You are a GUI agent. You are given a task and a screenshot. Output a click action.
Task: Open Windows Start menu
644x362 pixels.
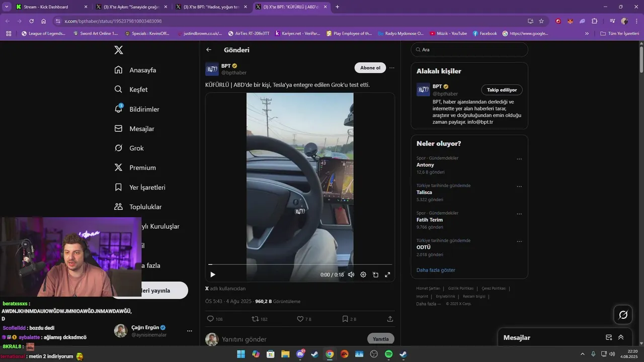tap(241, 354)
